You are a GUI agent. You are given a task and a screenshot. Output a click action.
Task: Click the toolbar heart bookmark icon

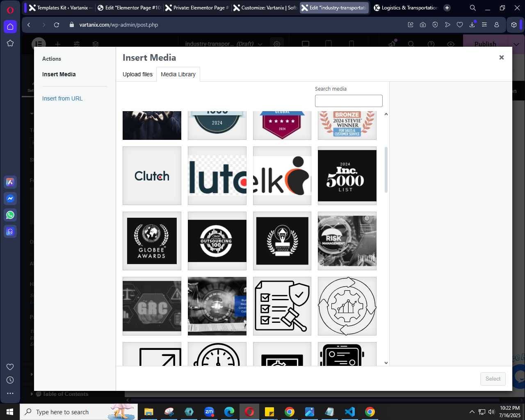click(460, 25)
